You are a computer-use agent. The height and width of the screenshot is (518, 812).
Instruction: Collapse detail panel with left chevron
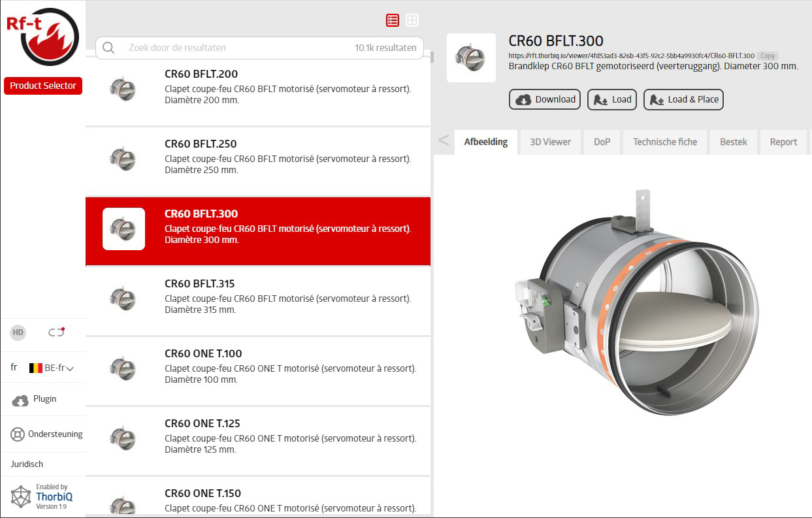pos(444,140)
